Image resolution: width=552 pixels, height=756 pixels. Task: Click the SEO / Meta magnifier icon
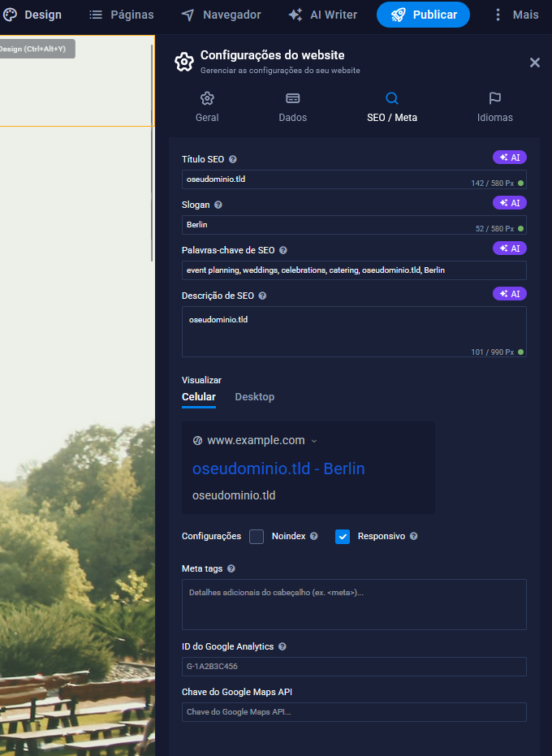click(392, 98)
